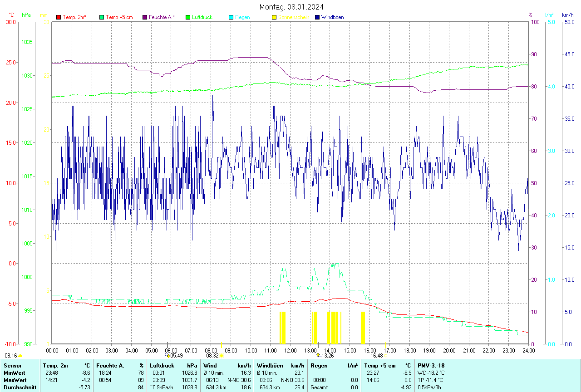The height and width of the screenshot is (392, 581).
Task: Click the MinWert row label
Action: 15,373
